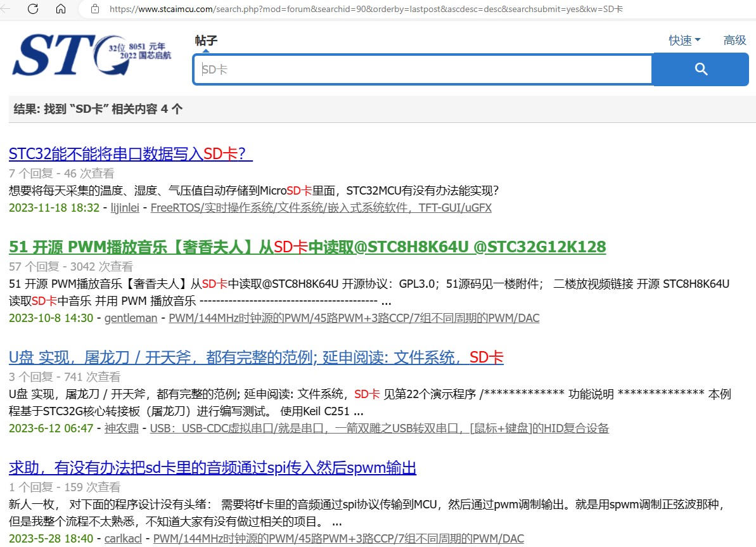Viewport: 756px width, 547px height.
Task: Open thread 求助, 有没有办法把sd卡里的音频
Action: 213,468
